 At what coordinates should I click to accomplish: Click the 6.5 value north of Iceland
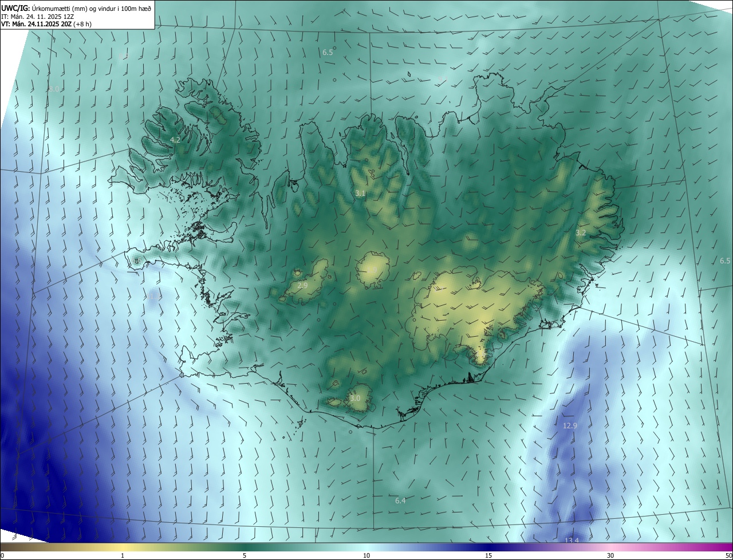[328, 52]
